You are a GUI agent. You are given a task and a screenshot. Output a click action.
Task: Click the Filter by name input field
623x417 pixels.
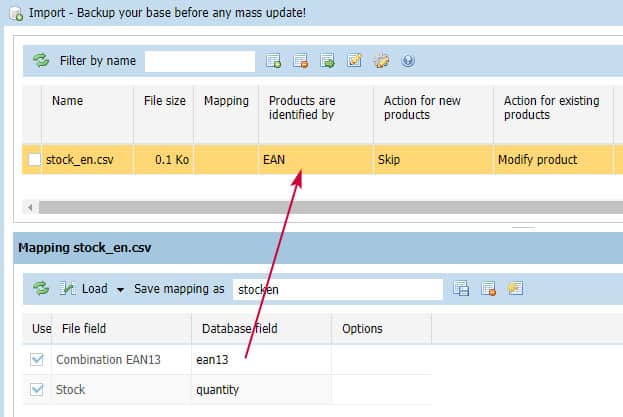tap(200, 61)
